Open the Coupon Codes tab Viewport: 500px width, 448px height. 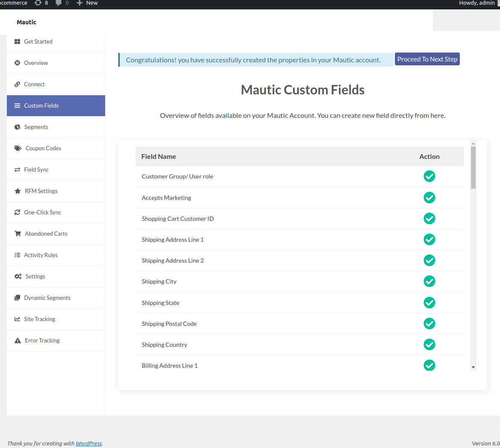(56, 149)
